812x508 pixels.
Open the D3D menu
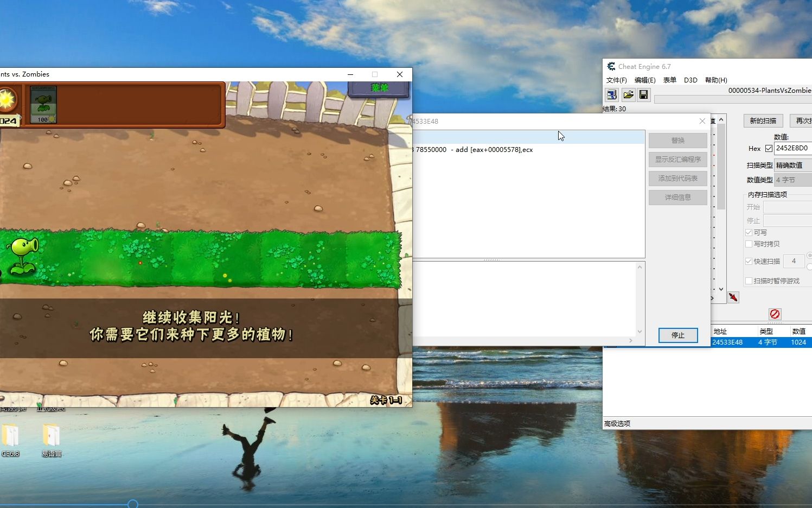(690, 80)
